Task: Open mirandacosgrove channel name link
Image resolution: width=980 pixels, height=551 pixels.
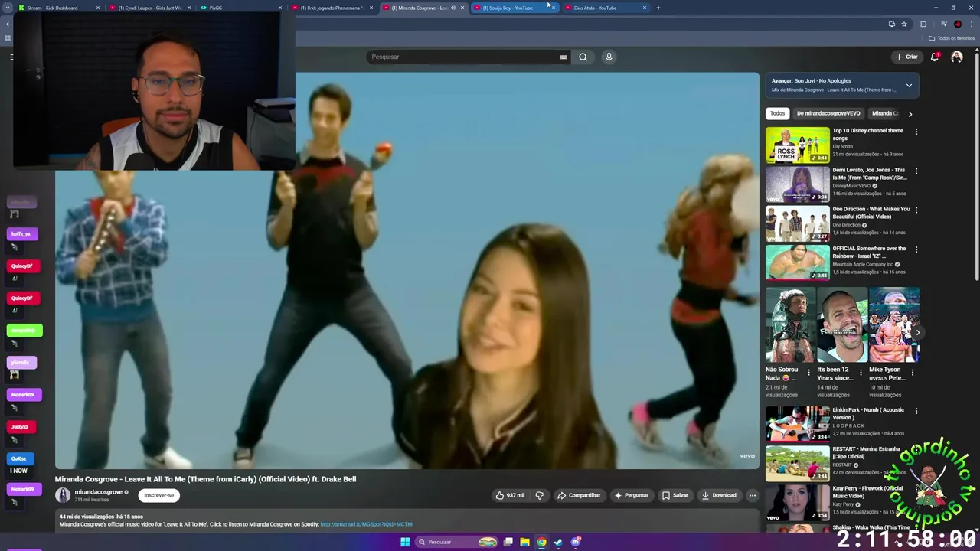Action: (x=99, y=492)
